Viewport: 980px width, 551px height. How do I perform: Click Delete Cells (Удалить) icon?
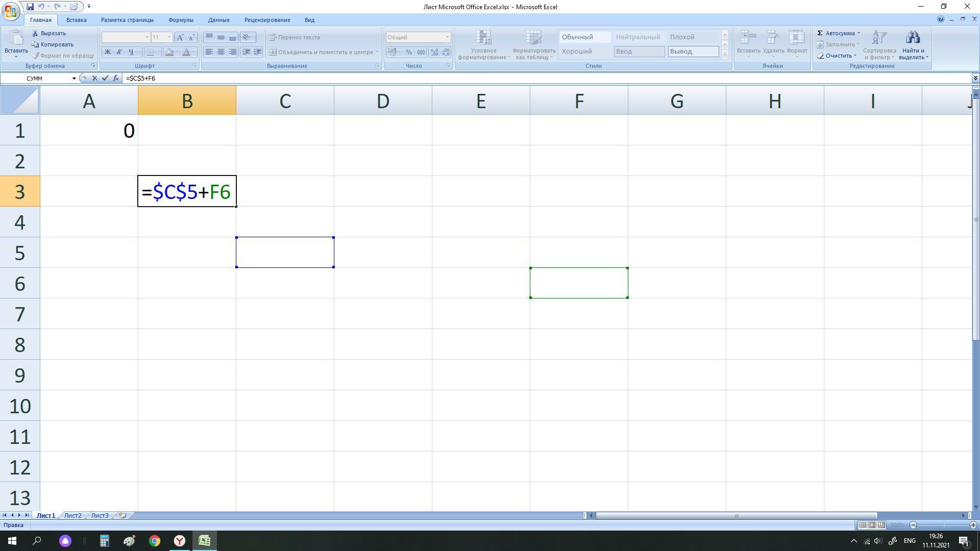pyautogui.click(x=773, y=37)
